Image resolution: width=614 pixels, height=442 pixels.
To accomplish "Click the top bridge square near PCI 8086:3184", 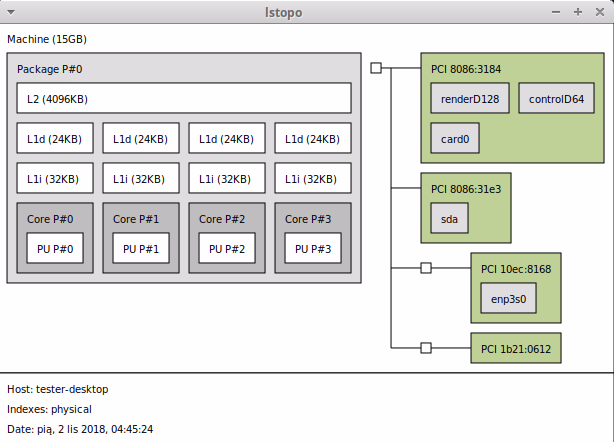I will 376,68.
